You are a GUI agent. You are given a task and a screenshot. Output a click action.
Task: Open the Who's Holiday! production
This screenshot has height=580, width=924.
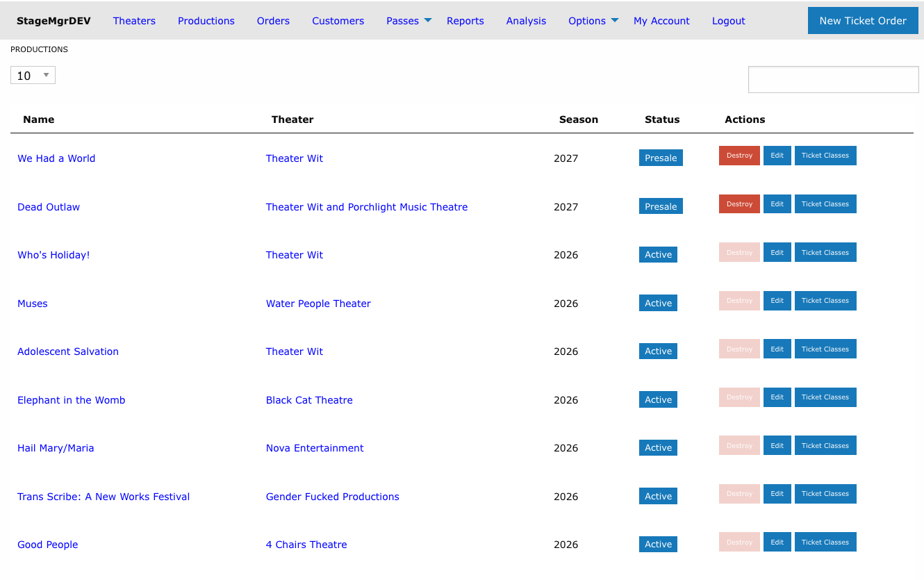click(53, 255)
